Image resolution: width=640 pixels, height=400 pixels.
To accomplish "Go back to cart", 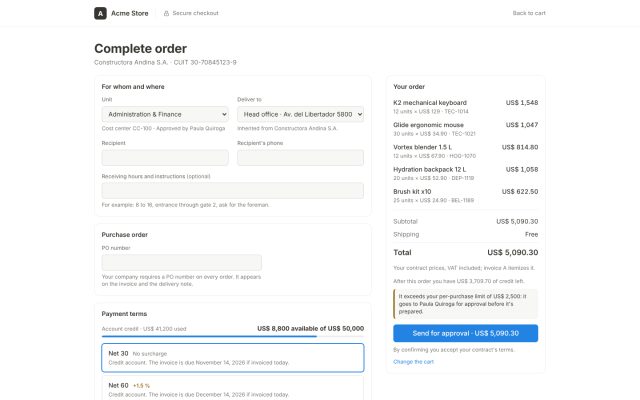I will (529, 13).
